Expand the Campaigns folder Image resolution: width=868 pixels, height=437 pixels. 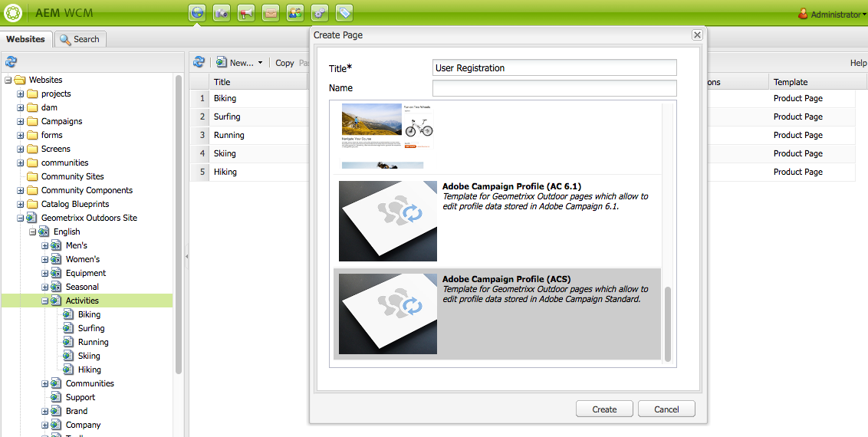coord(21,122)
